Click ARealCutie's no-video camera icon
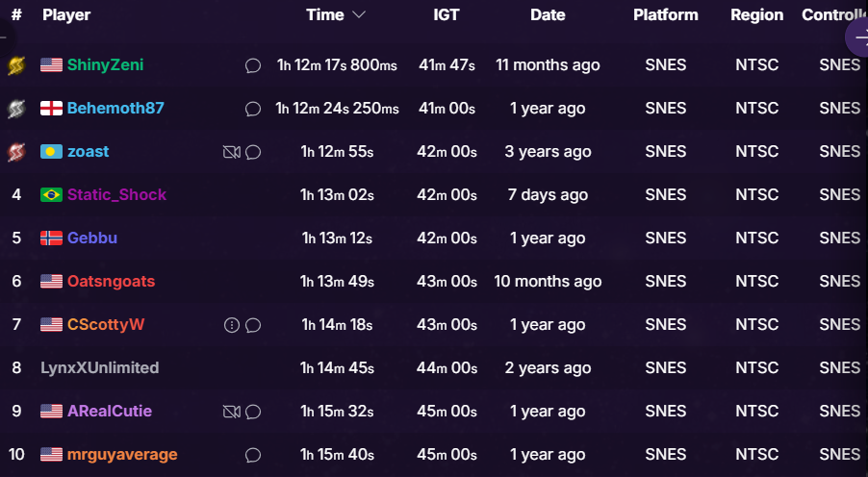The image size is (868, 477). tap(231, 412)
